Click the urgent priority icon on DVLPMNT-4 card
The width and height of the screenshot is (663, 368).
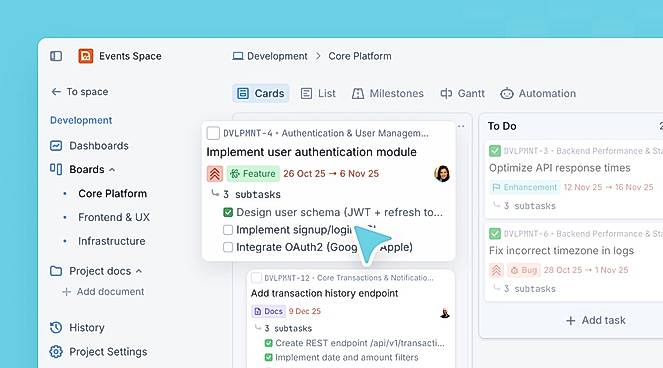(215, 174)
